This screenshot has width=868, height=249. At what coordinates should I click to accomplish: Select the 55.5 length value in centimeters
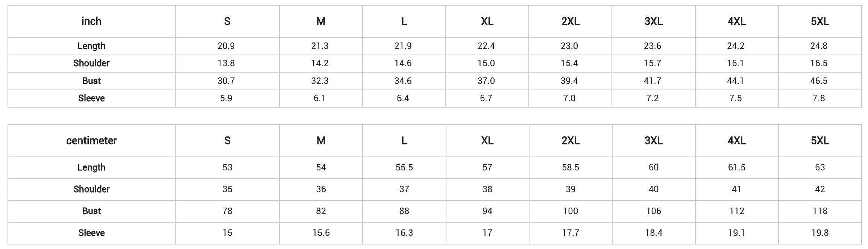[404, 167]
